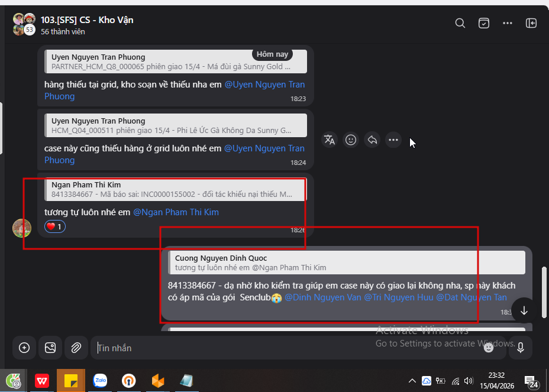Click the mention @Uyen Nguyen Tran Phuong at 18:23
Viewport: 549px width, 392px height.
175,90
